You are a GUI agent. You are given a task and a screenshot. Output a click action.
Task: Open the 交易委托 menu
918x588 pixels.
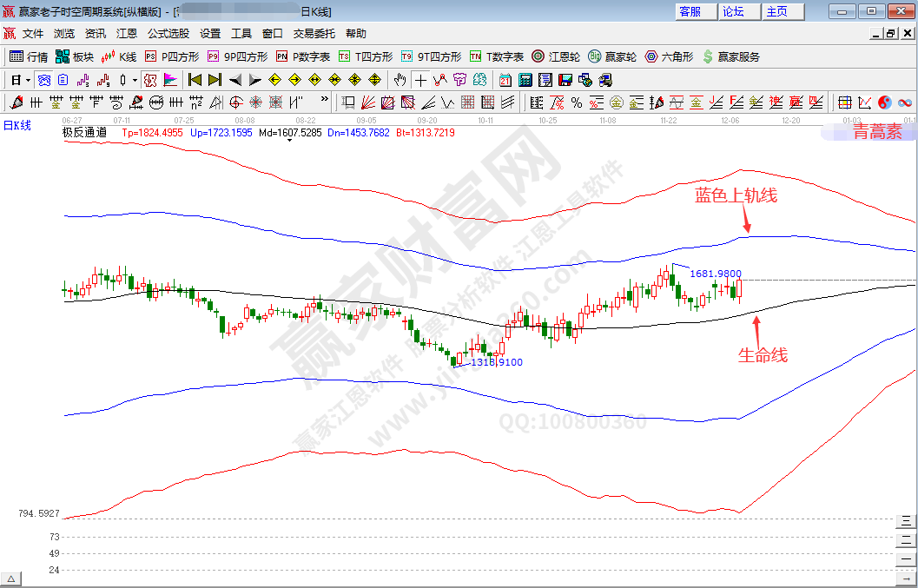pyautogui.click(x=314, y=33)
